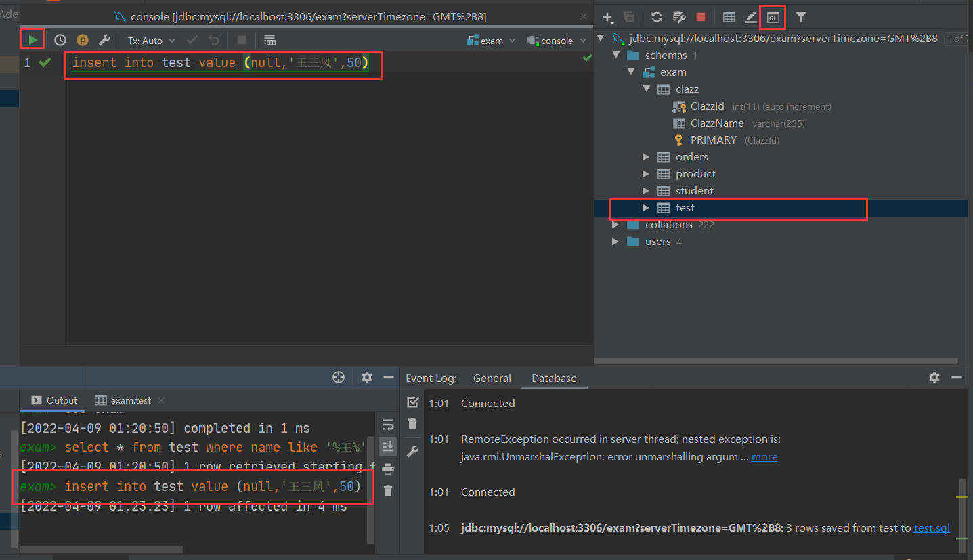Click the 1 row affected log line
The image size is (973, 560).
tap(183, 506)
